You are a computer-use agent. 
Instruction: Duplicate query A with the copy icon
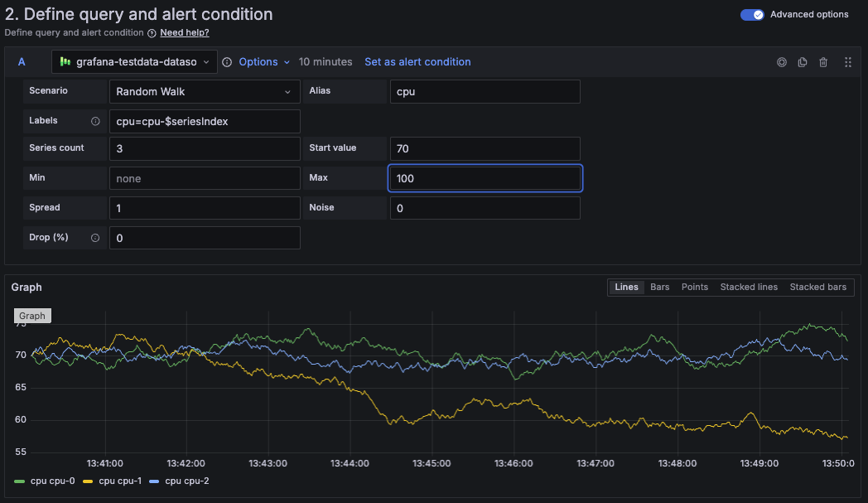(x=802, y=62)
